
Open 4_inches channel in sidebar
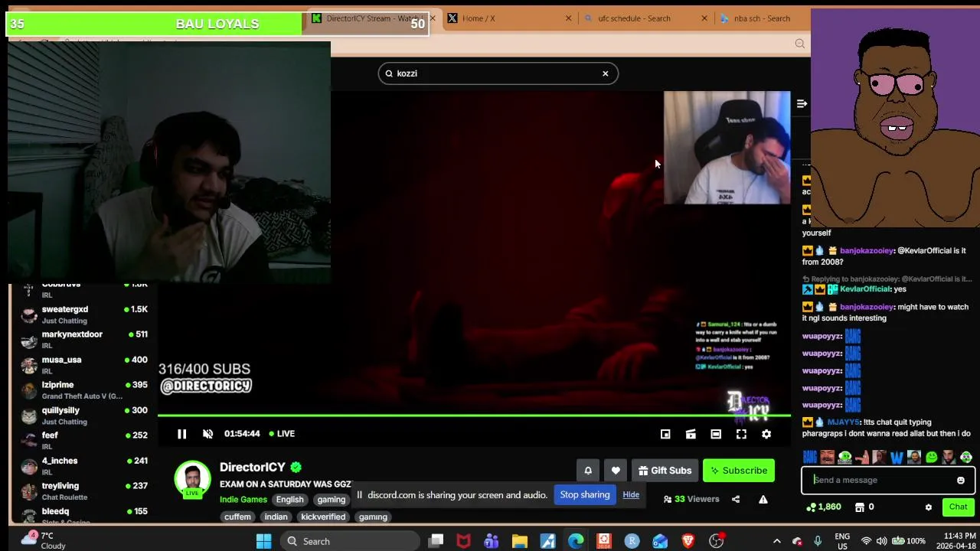tap(84, 466)
